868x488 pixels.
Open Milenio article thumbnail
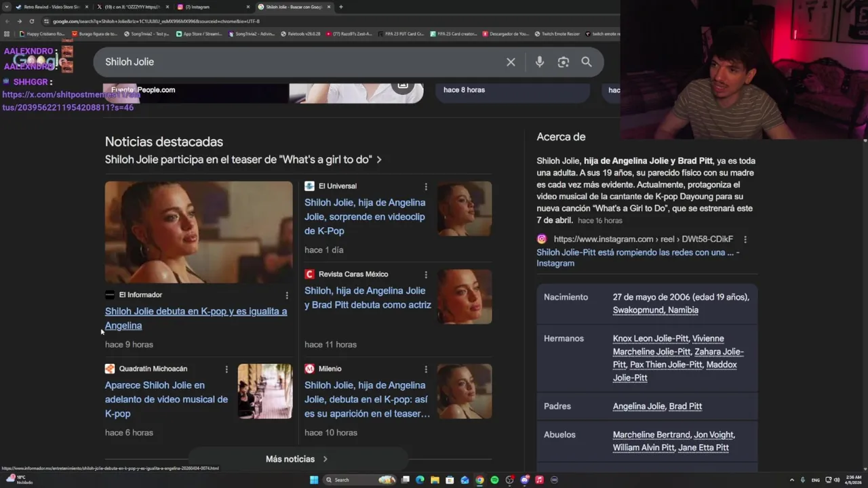tap(465, 391)
